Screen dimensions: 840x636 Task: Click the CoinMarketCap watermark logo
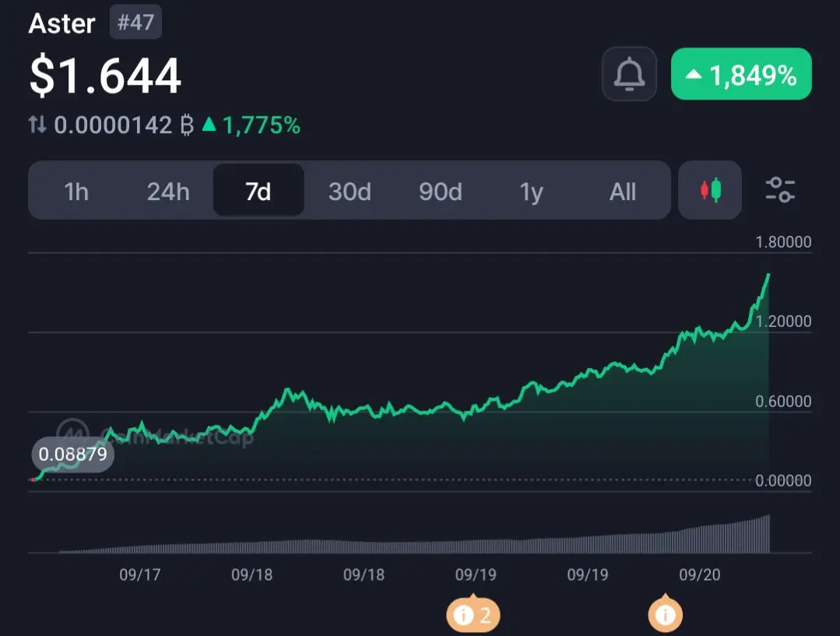73,433
